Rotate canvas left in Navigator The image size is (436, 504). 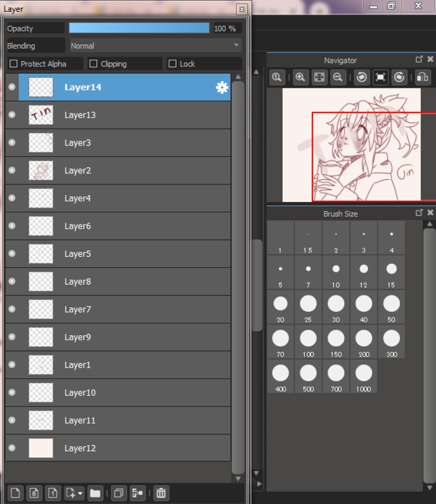click(x=362, y=77)
